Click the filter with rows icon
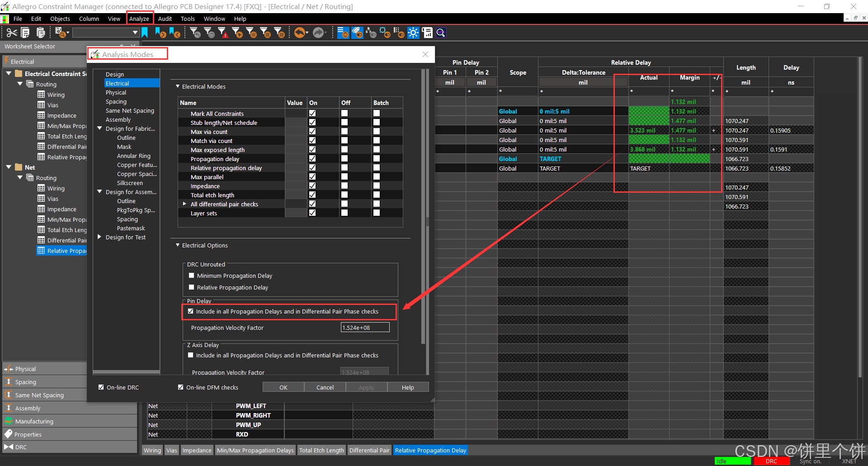 265,33
